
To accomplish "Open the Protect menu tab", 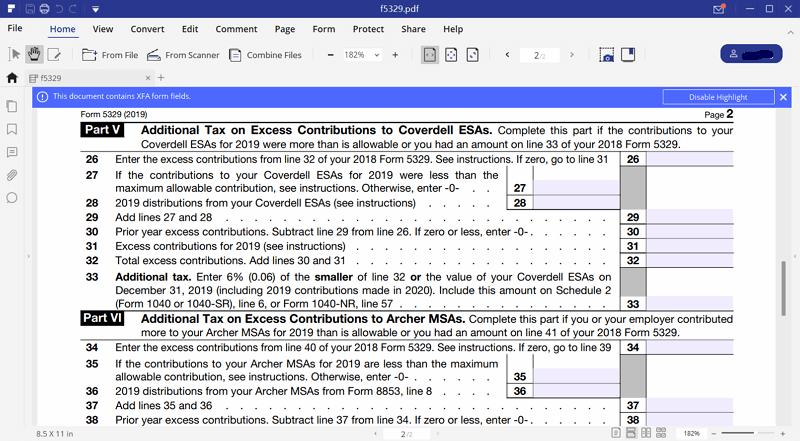I will (x=368, y=29).
